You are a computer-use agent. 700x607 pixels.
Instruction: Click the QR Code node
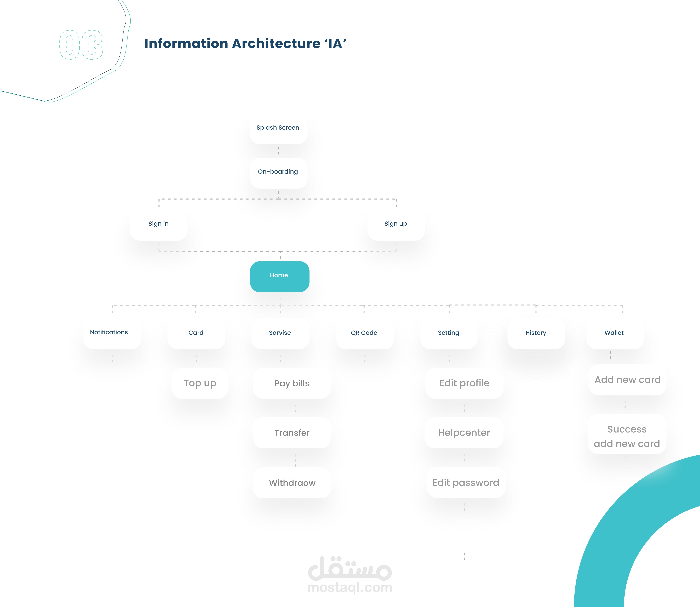coord(364,333)
